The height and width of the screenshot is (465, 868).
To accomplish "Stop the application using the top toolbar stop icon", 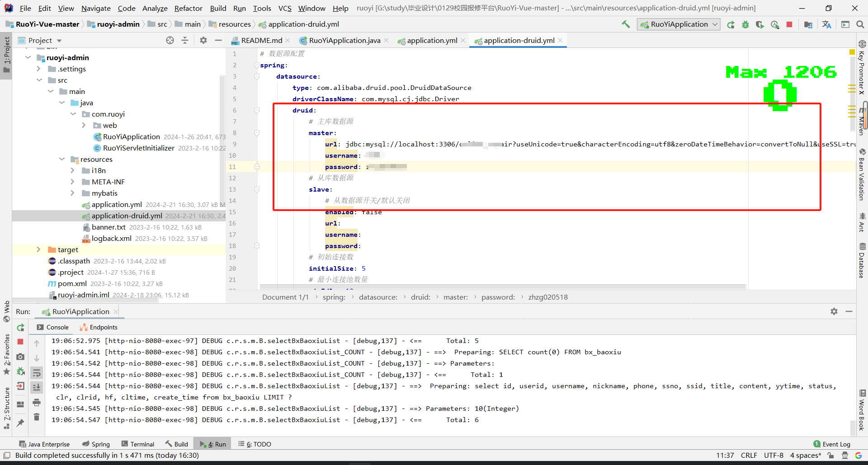I will coord(789,24).
